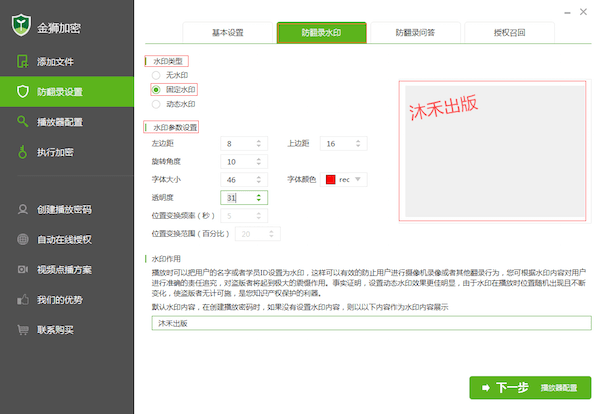
Task: Click the 位置变换频率 spinner arrows
Action: pos(259,215)
